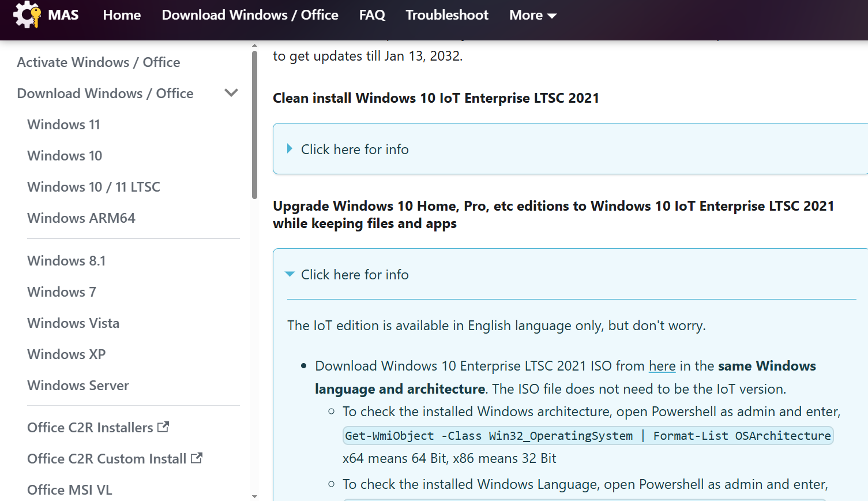Click the sidebar scrollbar thumb
The image size is (868, 501).
pyautogui.click(x=254, y=125)
